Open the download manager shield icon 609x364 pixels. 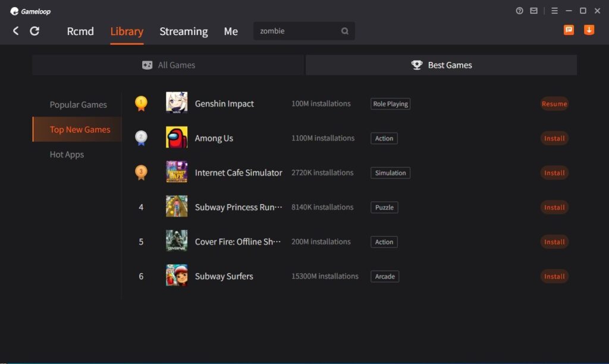(x=589, y=29)
